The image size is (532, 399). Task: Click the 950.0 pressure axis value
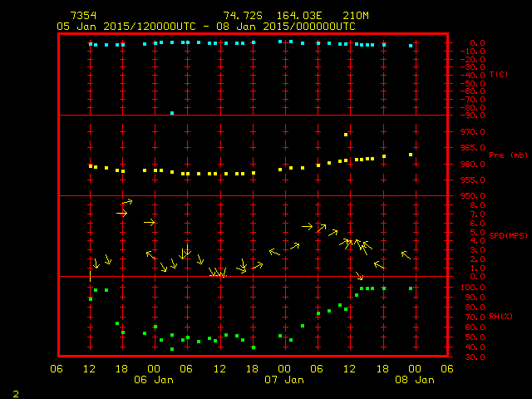[473, 196]
